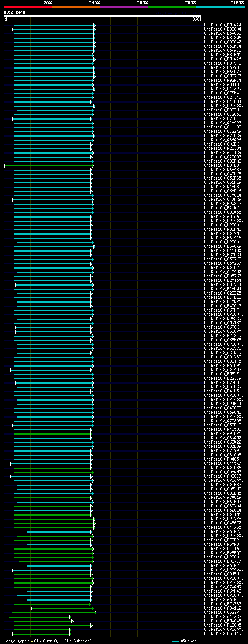This screenshot has height=644, width=248.
Task: Open hit UniRef100_Q6KAJ8
Action: click(x=222, y=51)
